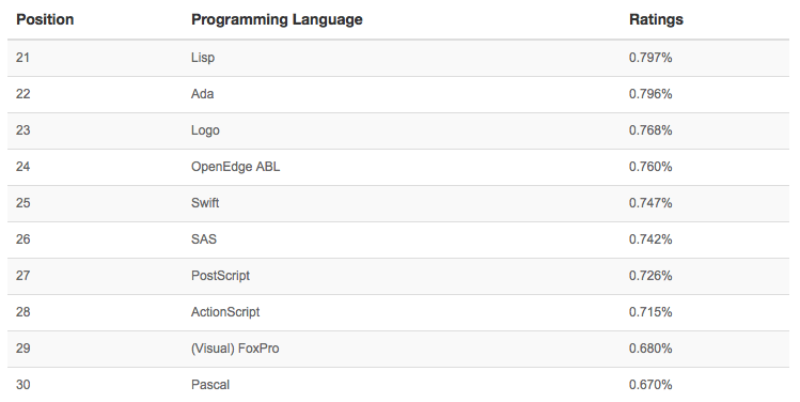Click the OpenEdge ABL entry
The height and width of the screenshot is (402, 800).
tap(235, 167)
